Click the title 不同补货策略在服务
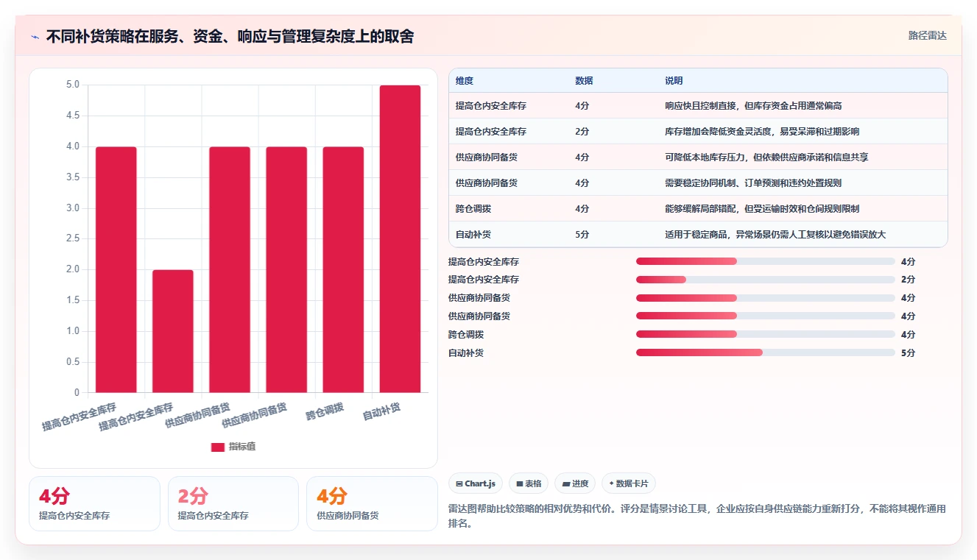Image resolution: width=977 pixels, height=560 pixels. pos(230,36)
